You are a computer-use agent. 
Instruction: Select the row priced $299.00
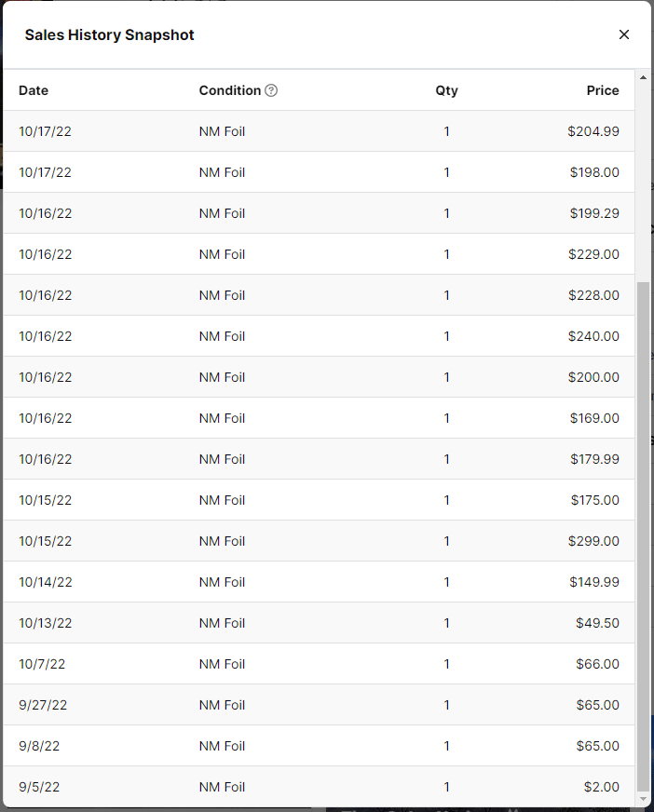pos(317,541)
